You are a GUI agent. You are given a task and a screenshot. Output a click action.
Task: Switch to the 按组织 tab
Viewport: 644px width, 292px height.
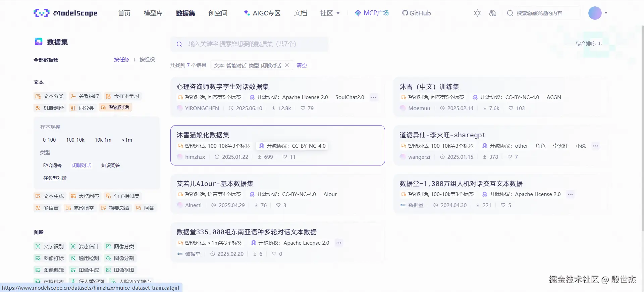147,60
